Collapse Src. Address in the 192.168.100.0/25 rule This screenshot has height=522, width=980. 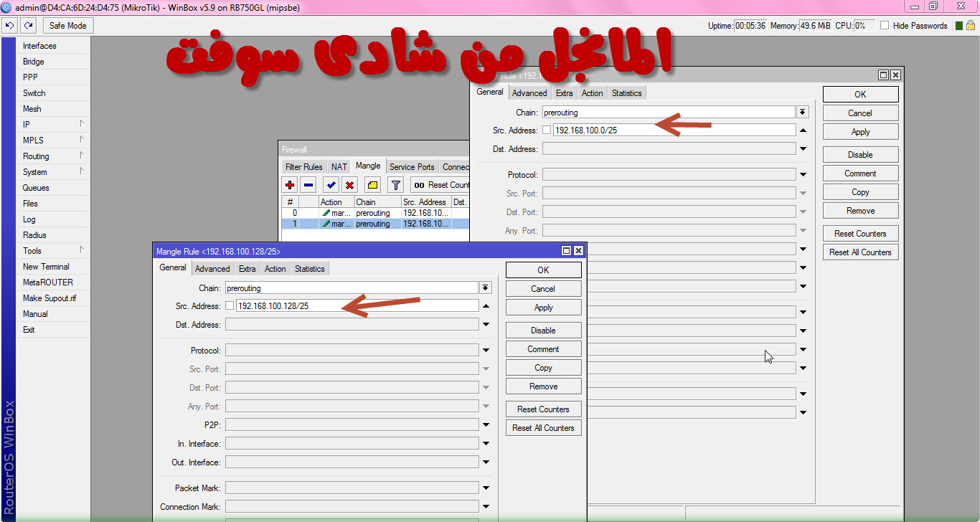803,130
